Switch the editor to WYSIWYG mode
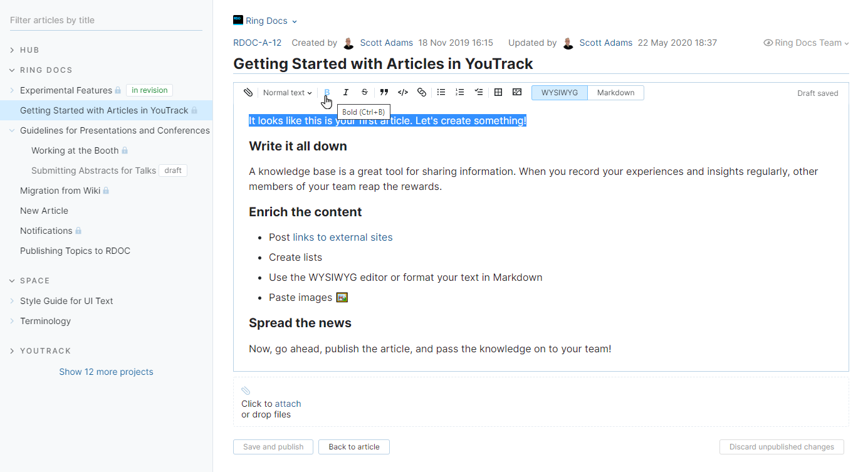The width and height of the screenshot is (868, 472). (x=560, y=93)
